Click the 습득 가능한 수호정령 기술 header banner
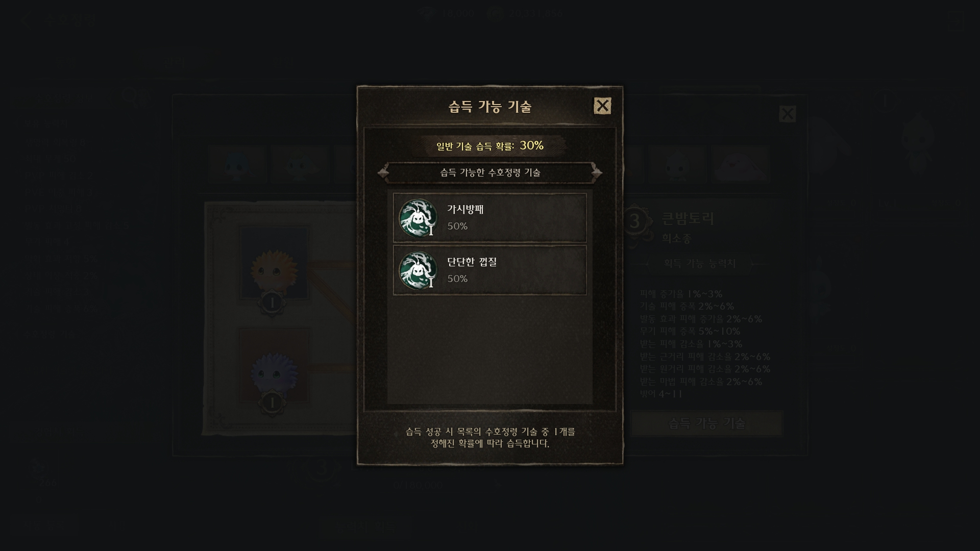Image resolution: width=980 pixels, height=551 pixels. [490, 172]
